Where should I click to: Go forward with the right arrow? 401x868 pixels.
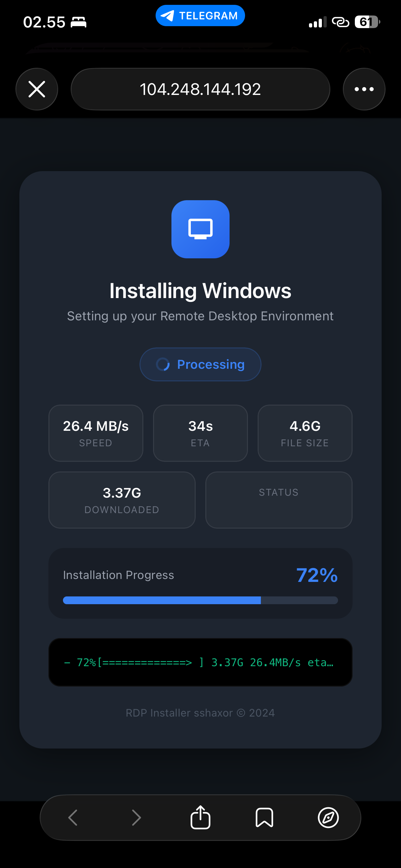137,817
